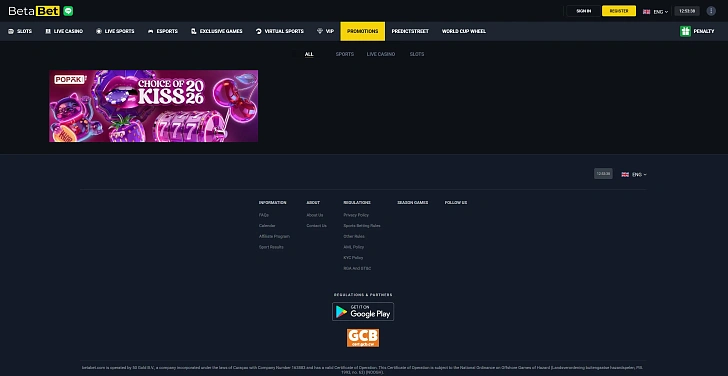Click the Sign In button
The height and width of the screenshot is (376, 728).
click(584, 11)
